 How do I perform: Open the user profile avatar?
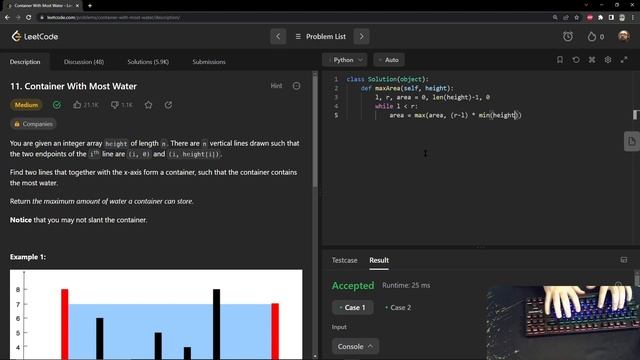[623, 36]
